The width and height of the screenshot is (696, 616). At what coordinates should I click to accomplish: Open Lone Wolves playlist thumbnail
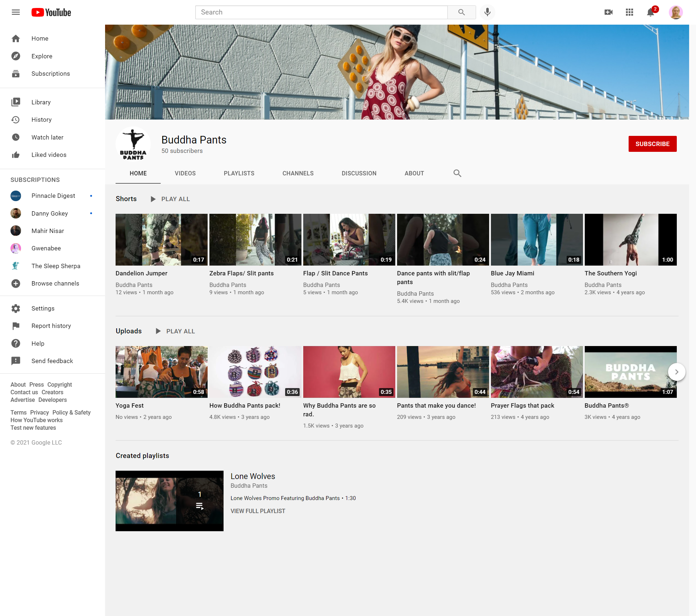click(x=169, y=501)
